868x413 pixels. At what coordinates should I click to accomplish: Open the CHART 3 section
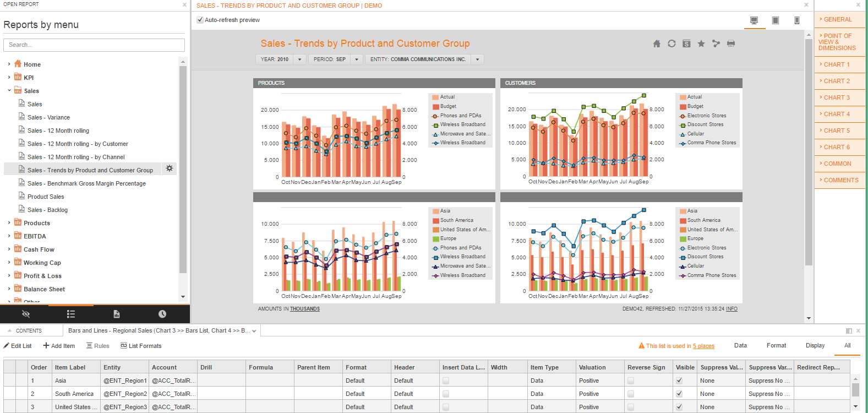(x=837, y=97)
